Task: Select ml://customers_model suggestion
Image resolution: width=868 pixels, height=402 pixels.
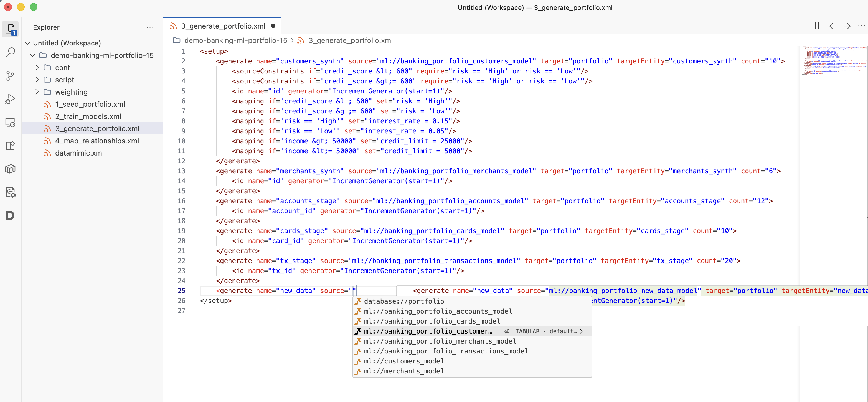Action: pyautogui.click(x=472, y=361)
